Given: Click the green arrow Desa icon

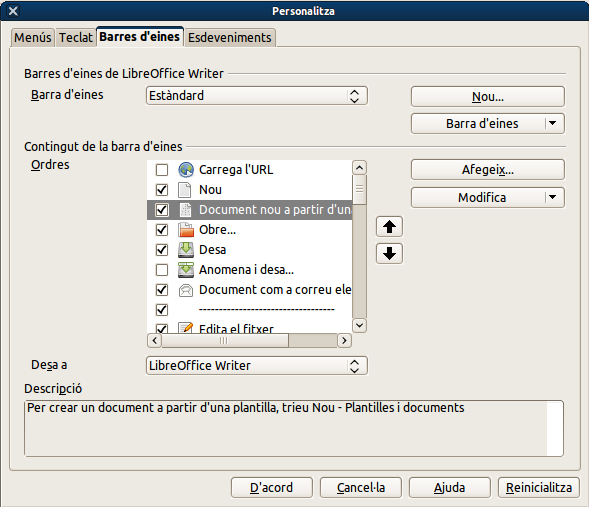Looking at the screenshot, I should tap(186, 250).
